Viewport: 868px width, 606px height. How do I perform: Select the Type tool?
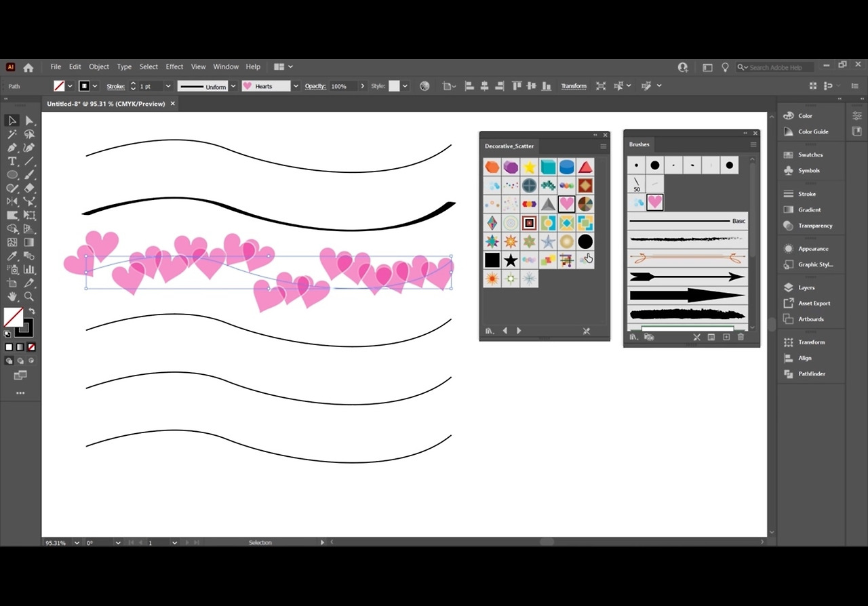click(12, 161)
